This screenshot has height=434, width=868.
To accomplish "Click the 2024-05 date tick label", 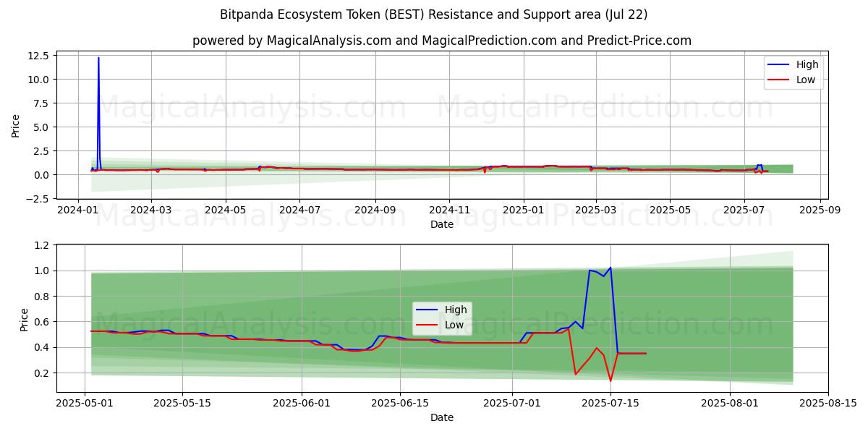I will pyautogui.click(x=225, y=210).
